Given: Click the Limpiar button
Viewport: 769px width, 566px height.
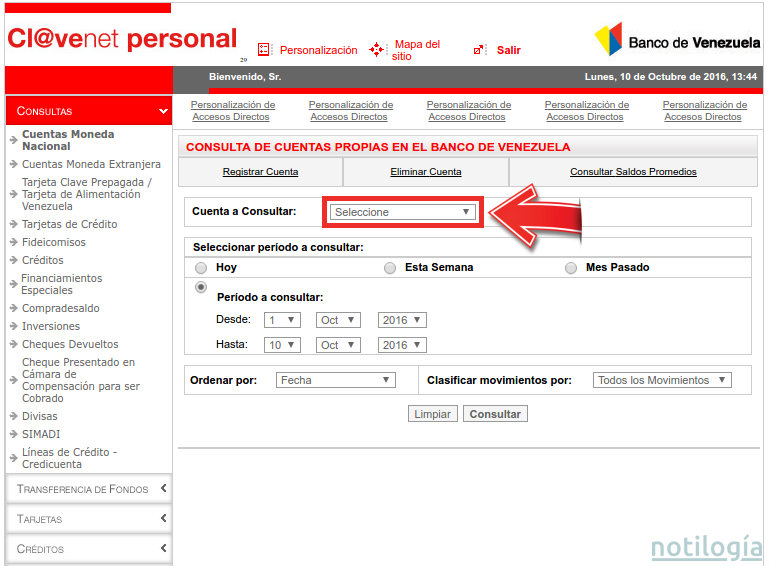Looking at the screenshot, I should click(x=433, y=414).
